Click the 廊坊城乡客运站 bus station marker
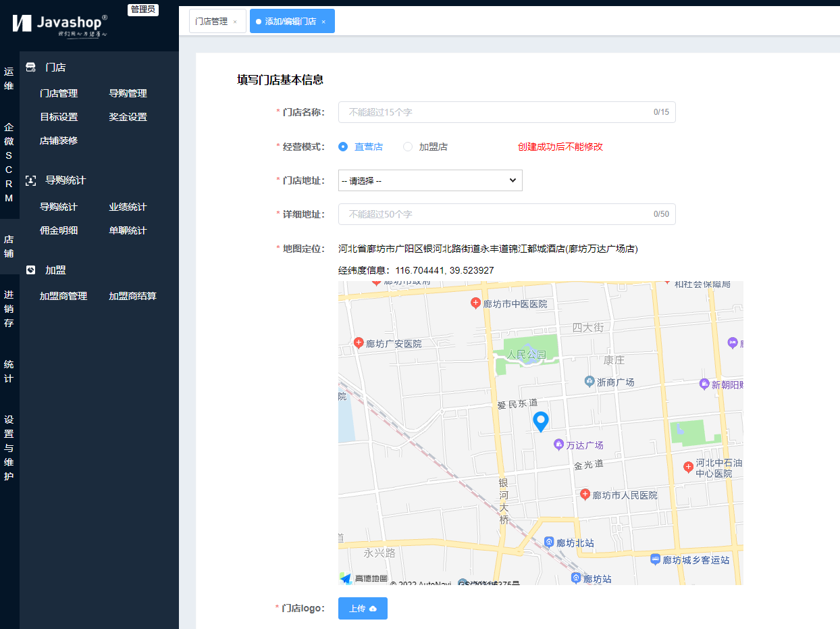Viewport: 840px width, 629px height. (x=655, y=559)
